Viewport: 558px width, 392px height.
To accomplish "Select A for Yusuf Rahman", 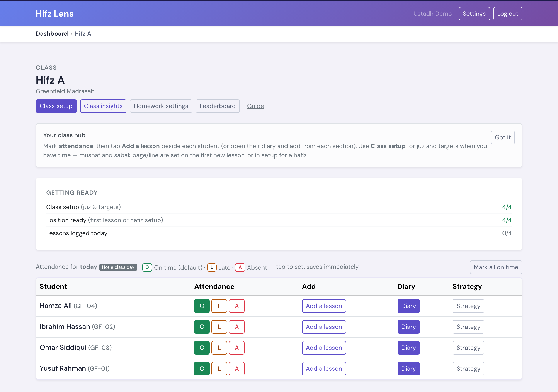I will coord(237,368).
